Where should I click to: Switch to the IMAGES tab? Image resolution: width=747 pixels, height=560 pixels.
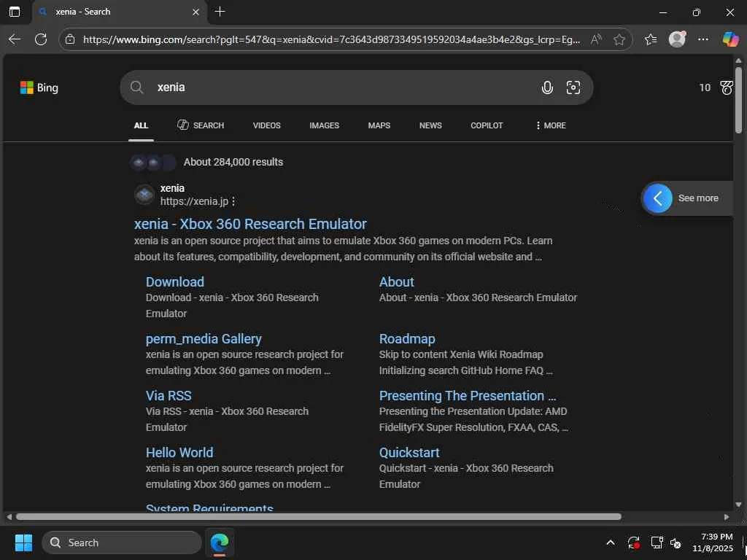(325, 125)
